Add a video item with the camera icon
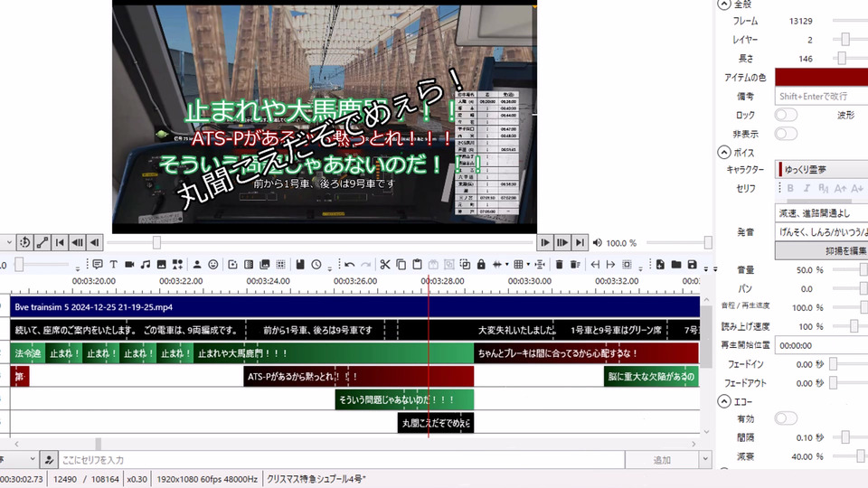Screen dimensions: 868x488 [x=129, y=265]
